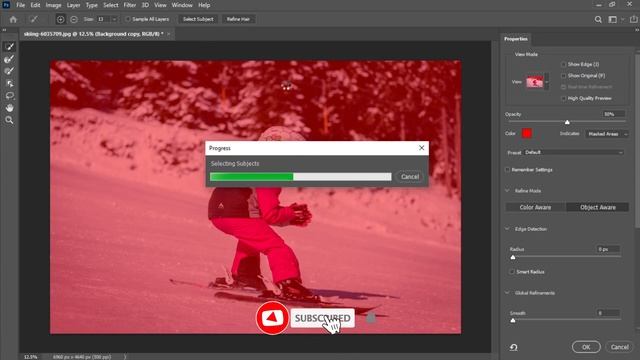640x360 pixels.
Task: Open the workspace switcher icon
Action: click(x=613, y=19)
